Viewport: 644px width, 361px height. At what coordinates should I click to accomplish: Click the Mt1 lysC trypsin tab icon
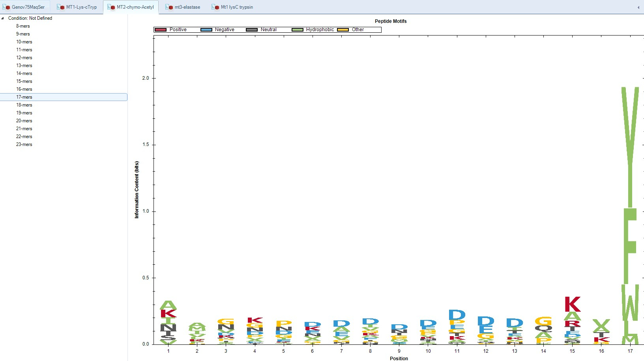215,7
